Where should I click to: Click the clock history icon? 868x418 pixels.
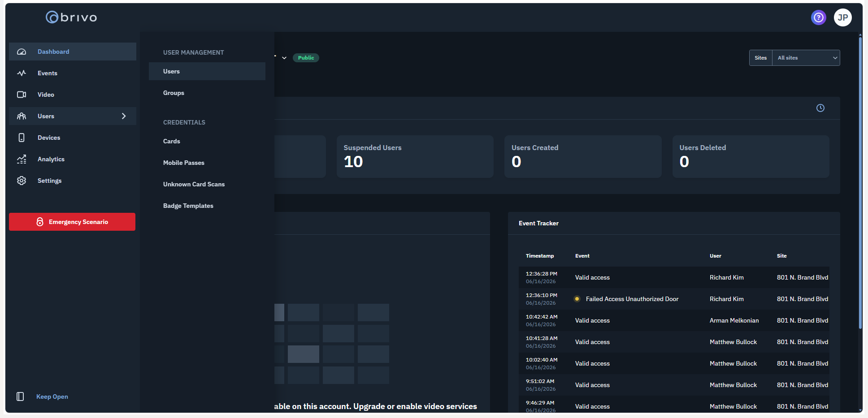click(820, 108)
